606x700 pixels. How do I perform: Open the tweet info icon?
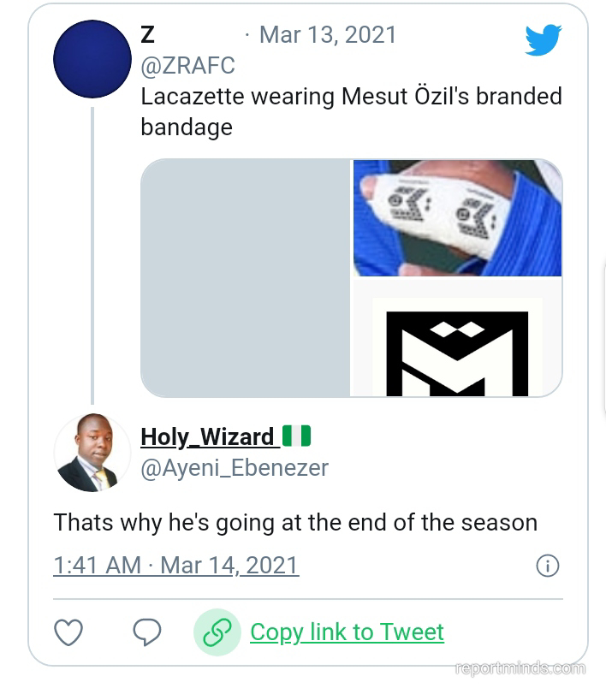coord(547,566)
